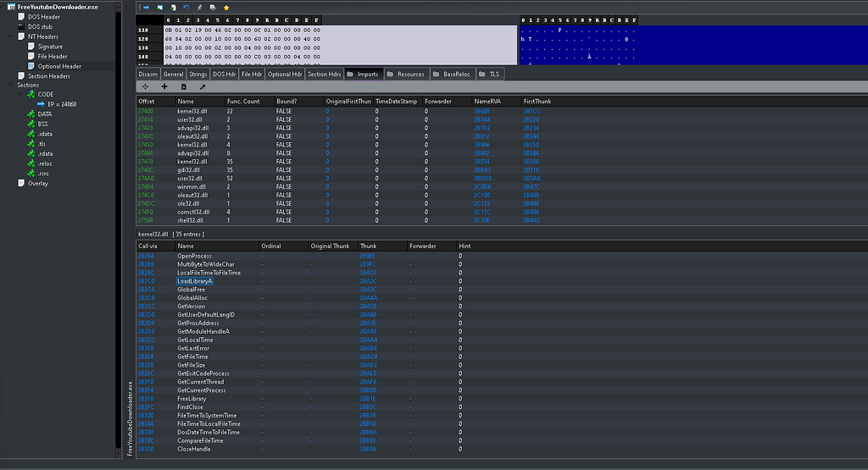The width and height of the screenshot is (868, 470).
Task: Open the Strings tab
Action: (198, 74)
